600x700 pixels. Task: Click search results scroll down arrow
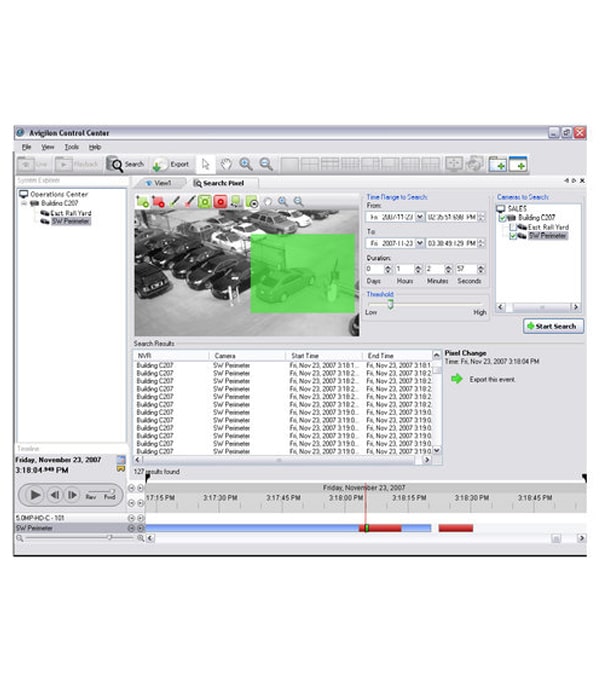pos(437,451)
